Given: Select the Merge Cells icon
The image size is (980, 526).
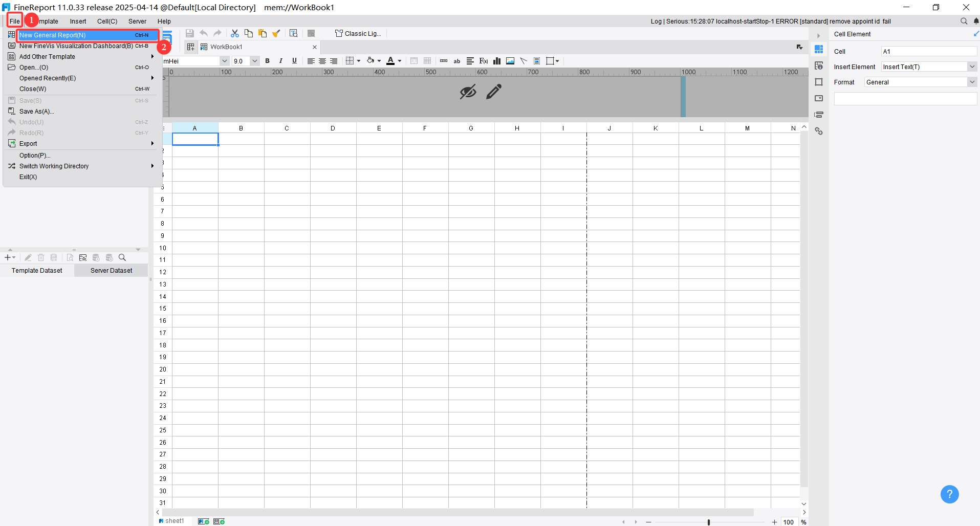Looking at the screenshot, I should pos(414,61).
